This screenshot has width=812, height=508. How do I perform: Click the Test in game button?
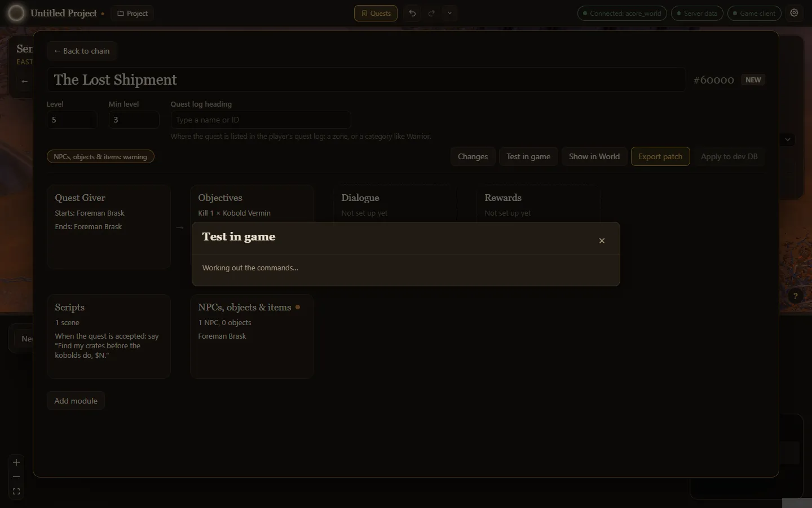pos(528,156)
